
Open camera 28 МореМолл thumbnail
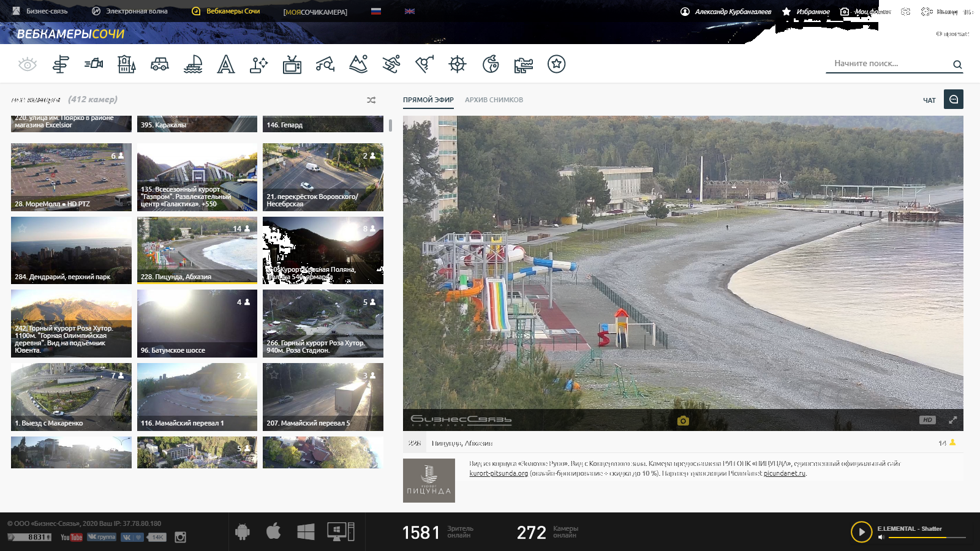(71, 178)
